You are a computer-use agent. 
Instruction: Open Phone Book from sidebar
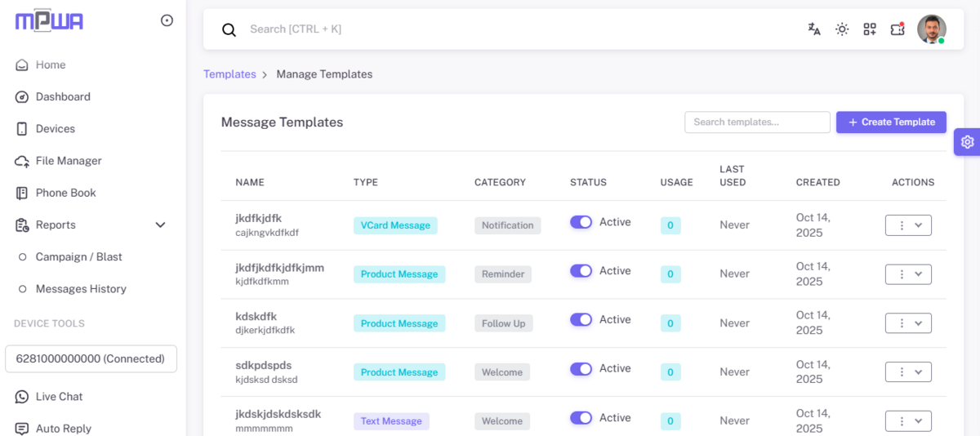[x=65, y=193]
